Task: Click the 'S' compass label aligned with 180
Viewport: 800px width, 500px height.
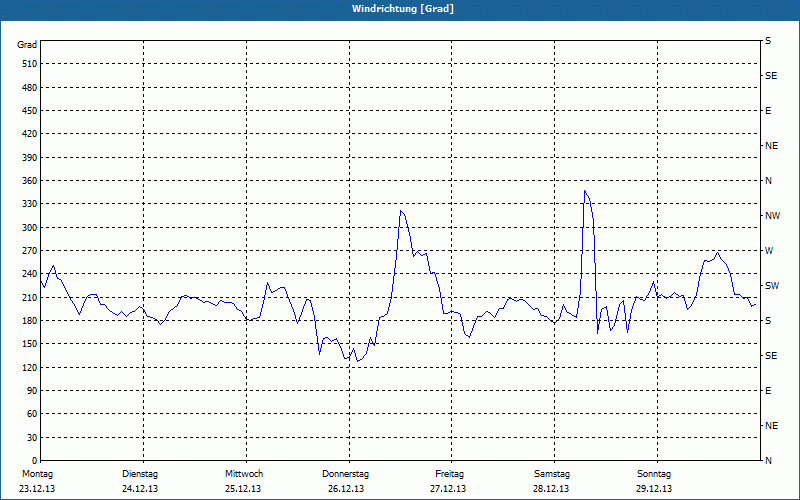Action: [x=768, y=321]
